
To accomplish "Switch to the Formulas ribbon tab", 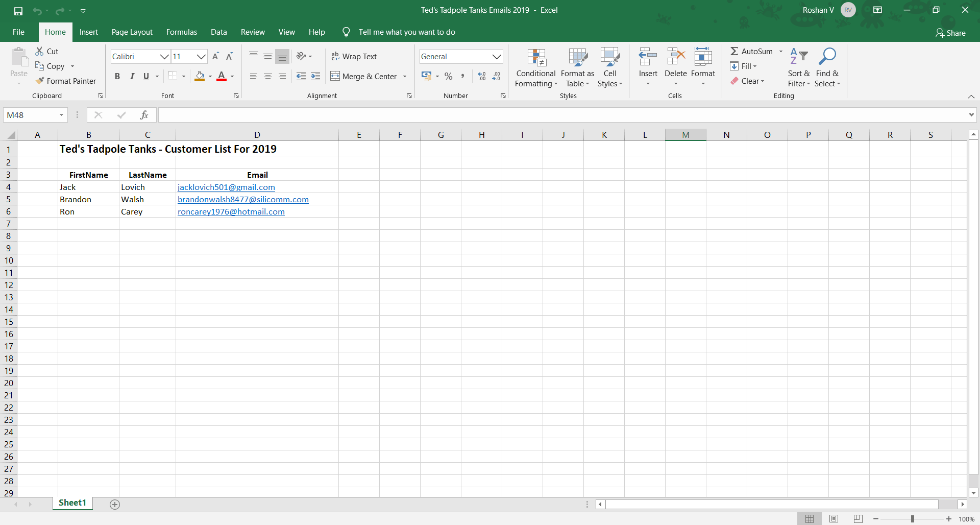I will point(181,32).
